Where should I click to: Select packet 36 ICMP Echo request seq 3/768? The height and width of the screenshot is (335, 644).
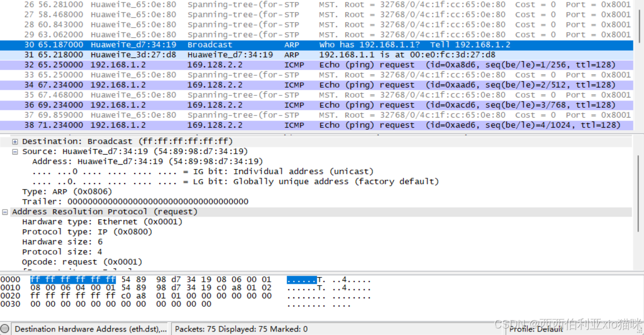click(316, 105)
